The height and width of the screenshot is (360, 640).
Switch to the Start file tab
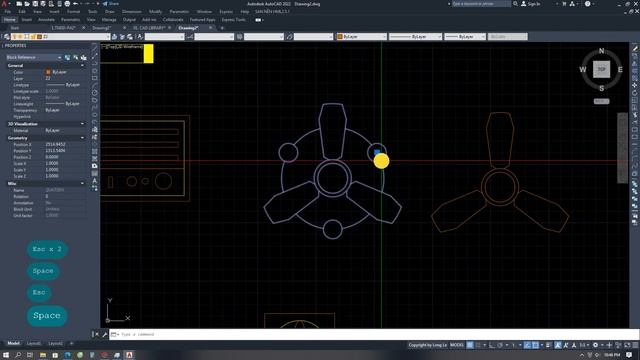pos(15,28)
